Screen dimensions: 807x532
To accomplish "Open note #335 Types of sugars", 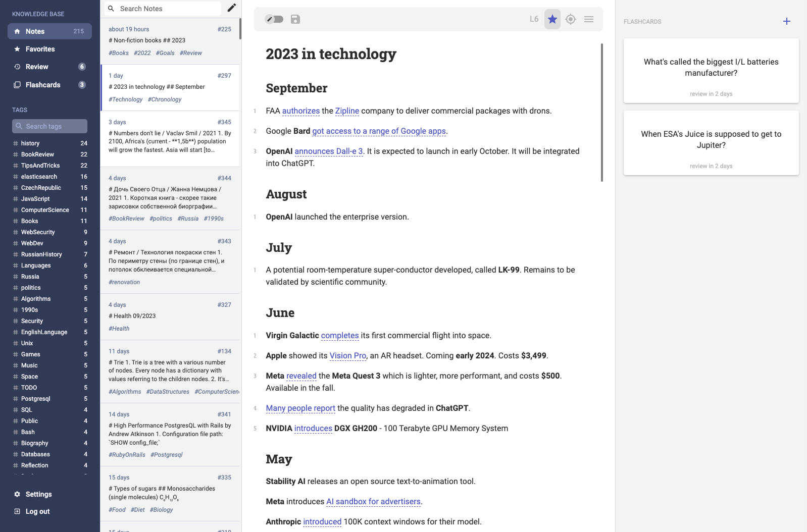I will click(x=170, y=494).
